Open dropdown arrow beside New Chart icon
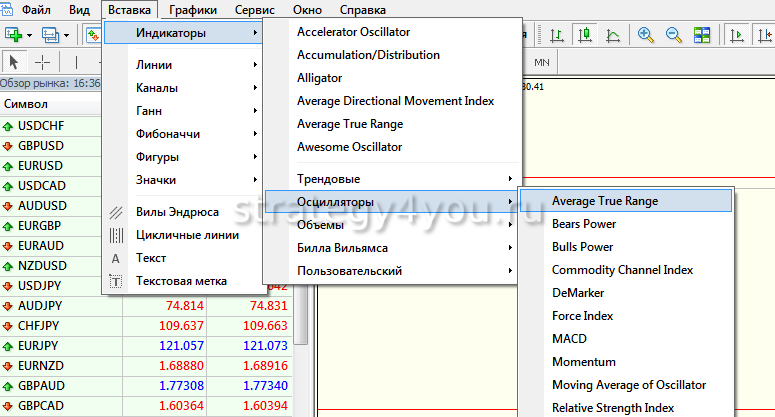775x417 pixels. tap(30, 34)
